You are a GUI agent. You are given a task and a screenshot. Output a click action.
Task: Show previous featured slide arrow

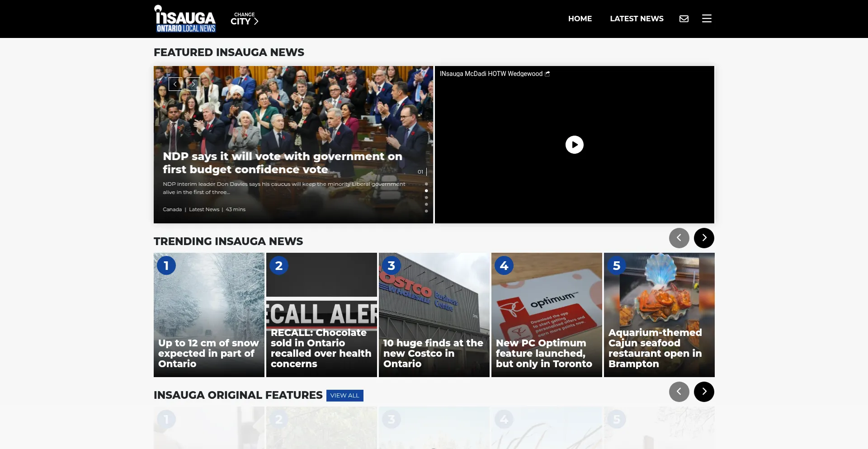point(175,84)
